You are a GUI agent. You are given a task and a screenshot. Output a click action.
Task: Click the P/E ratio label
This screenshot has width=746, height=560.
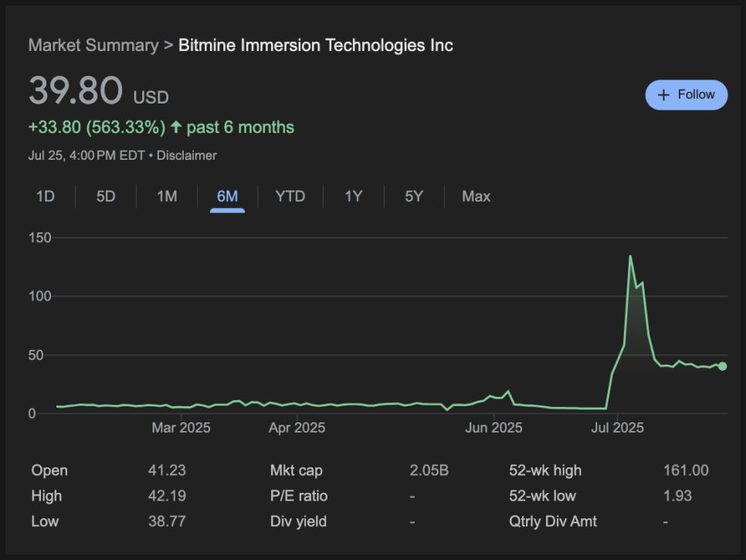tap(299, 496)
